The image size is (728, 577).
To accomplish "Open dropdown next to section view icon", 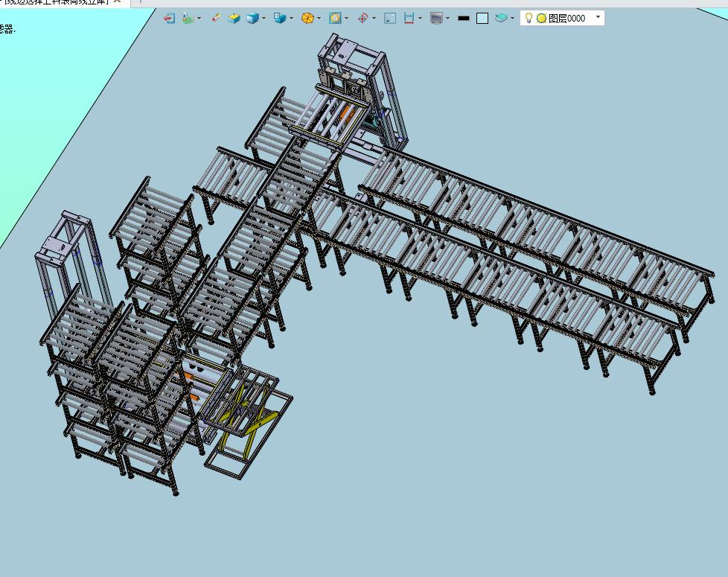I will (346, 19).
